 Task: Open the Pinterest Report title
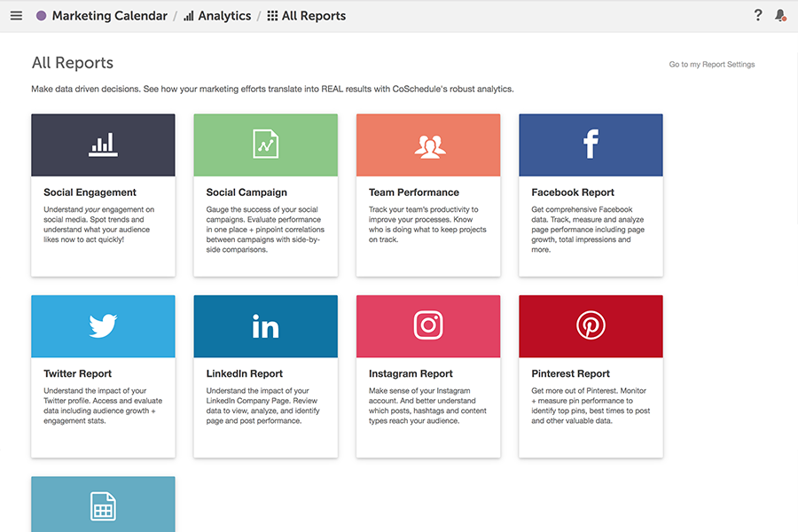coord(570,373)
